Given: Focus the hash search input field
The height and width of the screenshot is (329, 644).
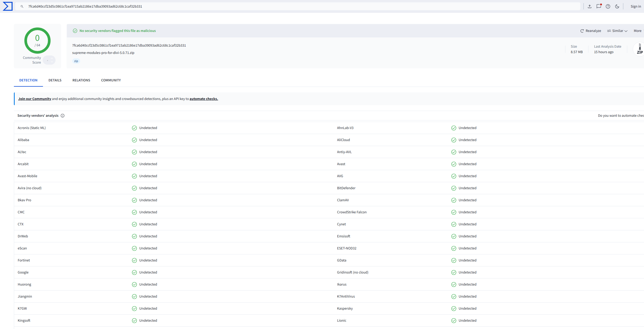Looking at the screenshot, I should pyautogui.click(x=298, y=7).
